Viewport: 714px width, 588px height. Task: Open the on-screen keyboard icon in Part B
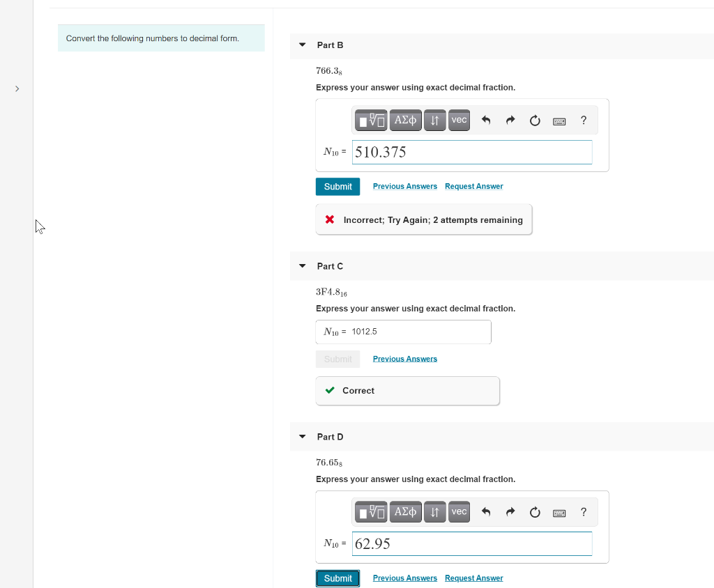(x=559, y=120)
